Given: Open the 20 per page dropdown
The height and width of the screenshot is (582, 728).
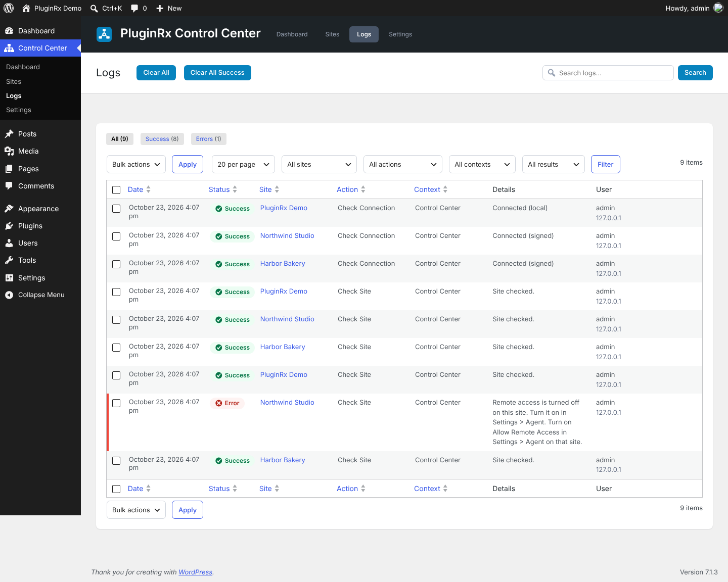Looking at the screenshot, I should point(243,164).
